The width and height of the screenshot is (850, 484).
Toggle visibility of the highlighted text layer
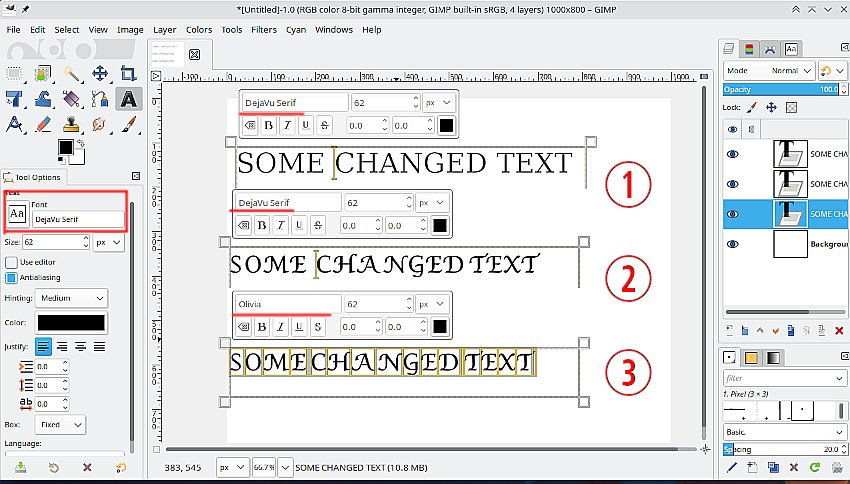coord(732,214)
